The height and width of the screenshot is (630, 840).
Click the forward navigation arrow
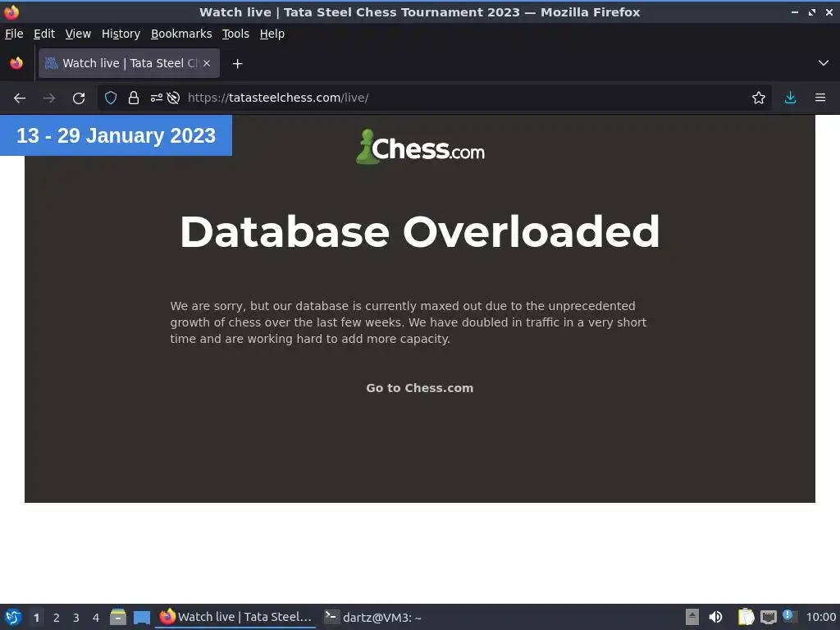coord(49,98)
